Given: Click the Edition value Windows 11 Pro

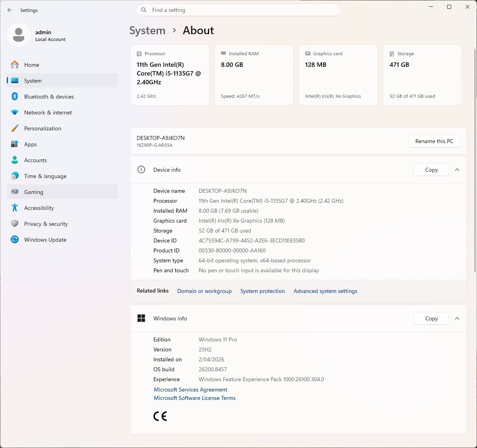Looking at the screenshot, I should (x=218, y=339).
